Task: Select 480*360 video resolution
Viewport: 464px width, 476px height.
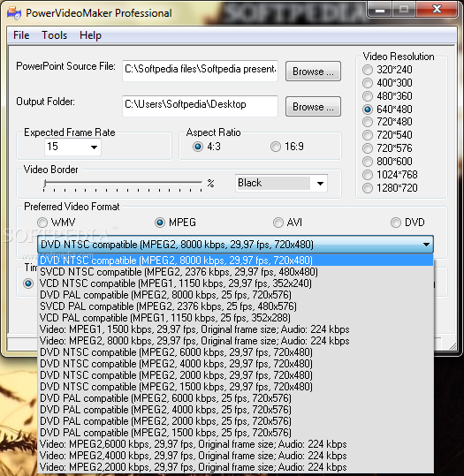Action: coord(387,96)
